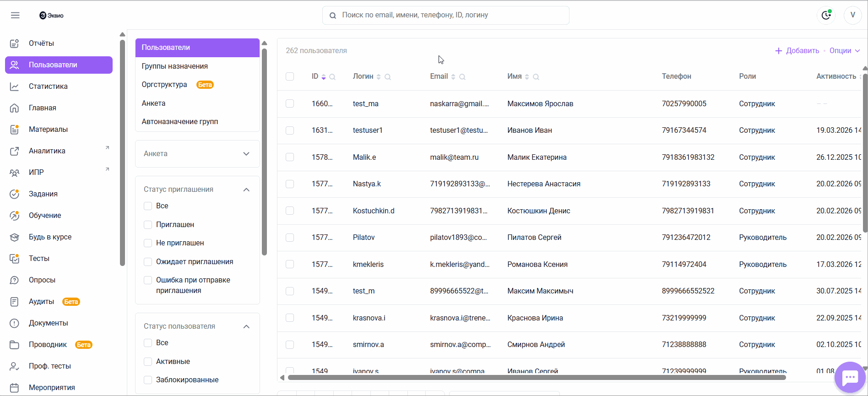868x396 pixels.
Task: Click the Добавить button
Action: point(797,51)
